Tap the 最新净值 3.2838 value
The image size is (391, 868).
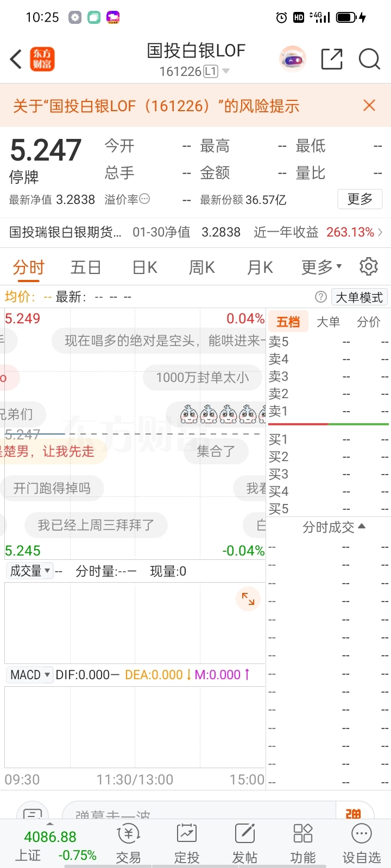75,200
